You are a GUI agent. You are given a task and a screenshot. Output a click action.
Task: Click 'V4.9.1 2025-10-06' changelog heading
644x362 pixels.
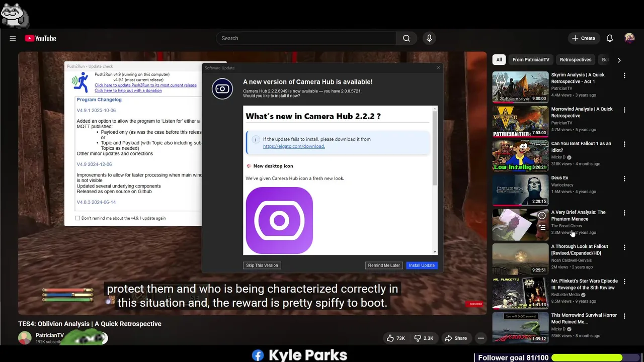[x=96, y=110]
